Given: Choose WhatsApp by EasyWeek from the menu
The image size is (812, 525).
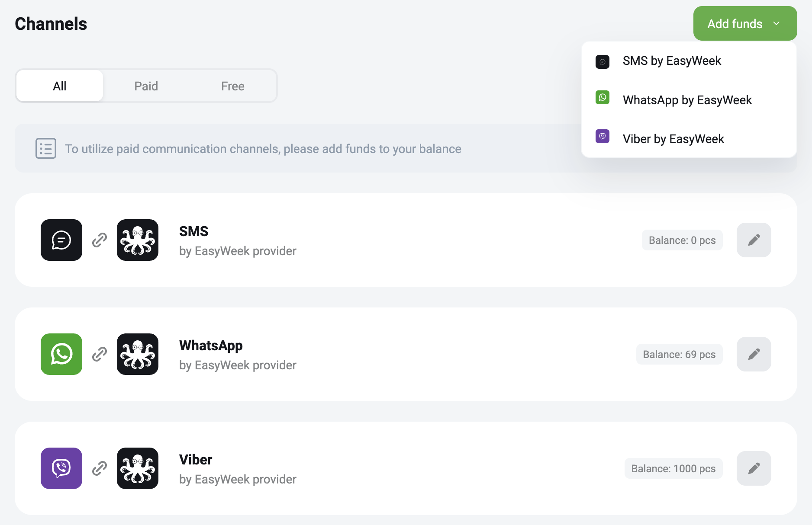Looking at the screenshot, I should coord(689,100).
